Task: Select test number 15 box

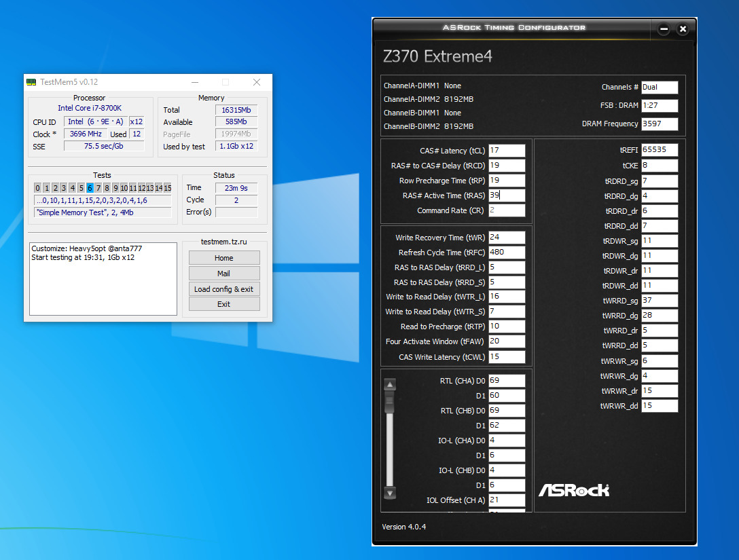Action: (167, 188)
